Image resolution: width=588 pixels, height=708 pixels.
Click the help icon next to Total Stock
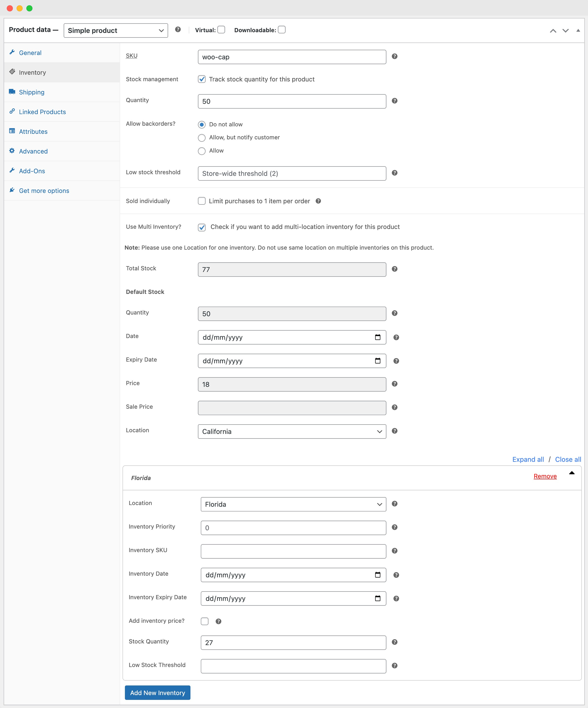pos(395,269)
